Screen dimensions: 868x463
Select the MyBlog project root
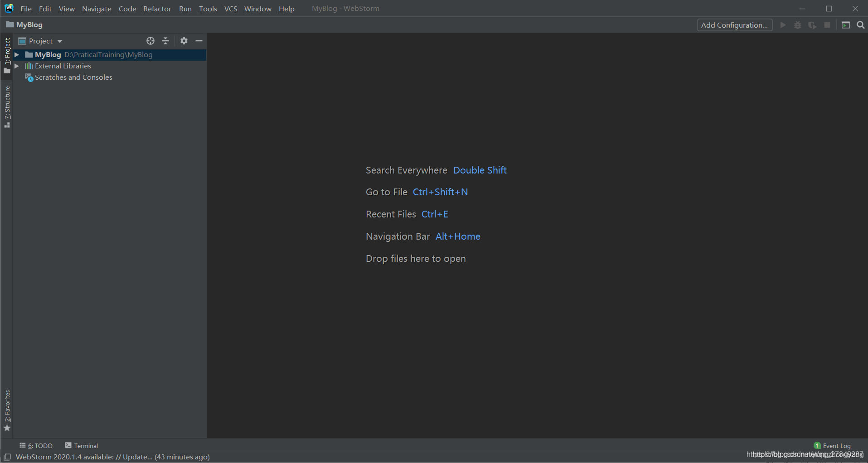point(109,54)
